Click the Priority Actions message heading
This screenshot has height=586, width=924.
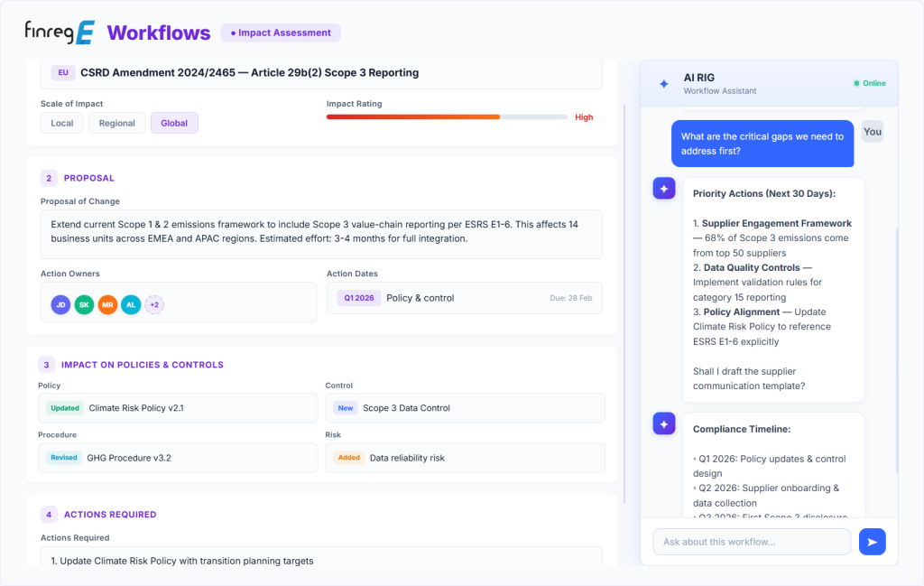(x=764, y=193)
